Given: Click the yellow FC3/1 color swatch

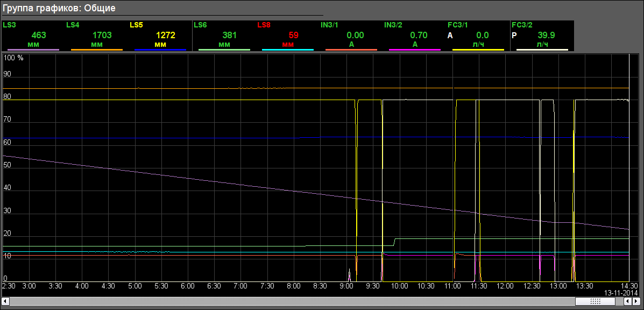Looking at the screenshot, I should click(478, 50).
